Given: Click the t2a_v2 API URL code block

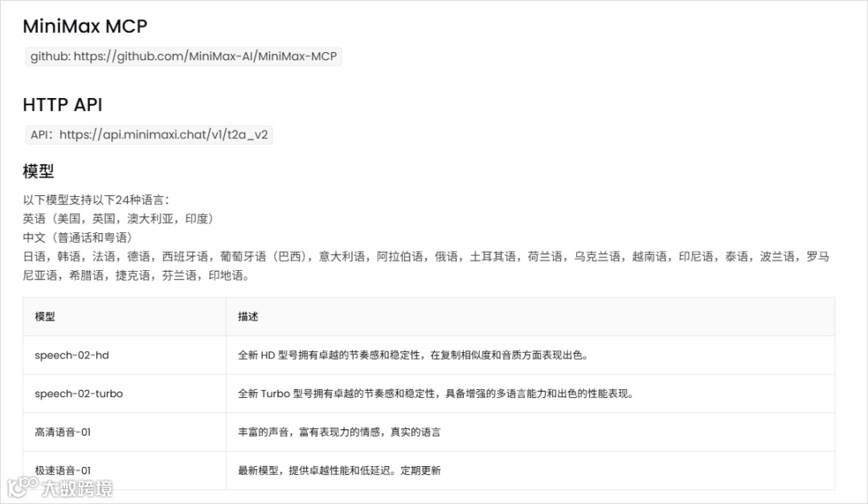Looking at the screenshot, I should 149,134.
